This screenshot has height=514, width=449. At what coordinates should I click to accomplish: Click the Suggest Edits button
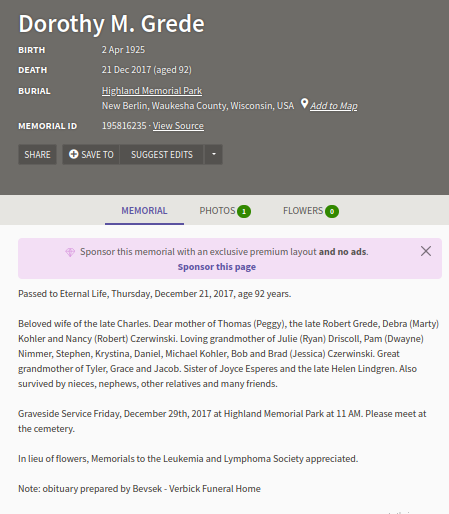162,154
